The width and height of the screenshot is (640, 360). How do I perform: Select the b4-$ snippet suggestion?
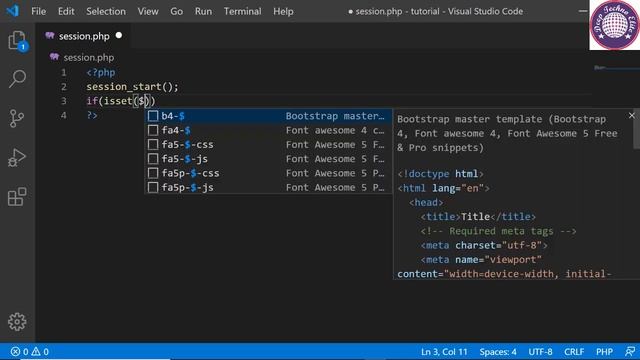tap(268, 116)
